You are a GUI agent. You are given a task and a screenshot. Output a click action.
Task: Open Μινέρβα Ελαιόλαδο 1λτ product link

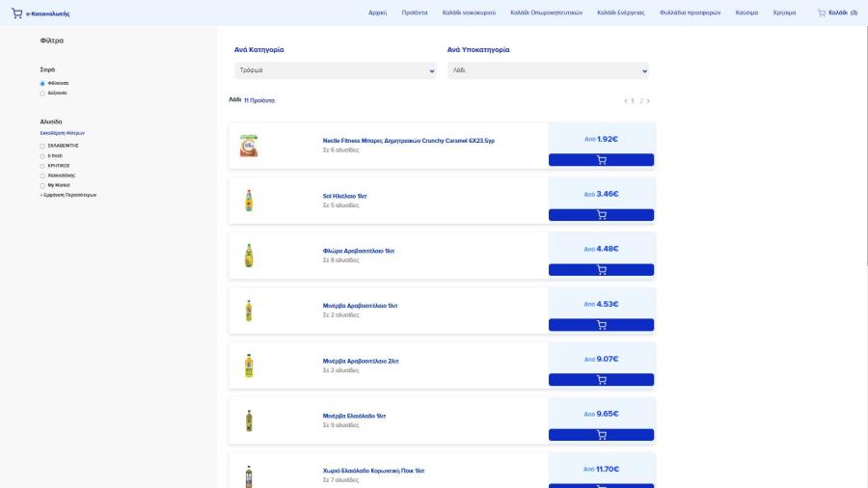354,416
